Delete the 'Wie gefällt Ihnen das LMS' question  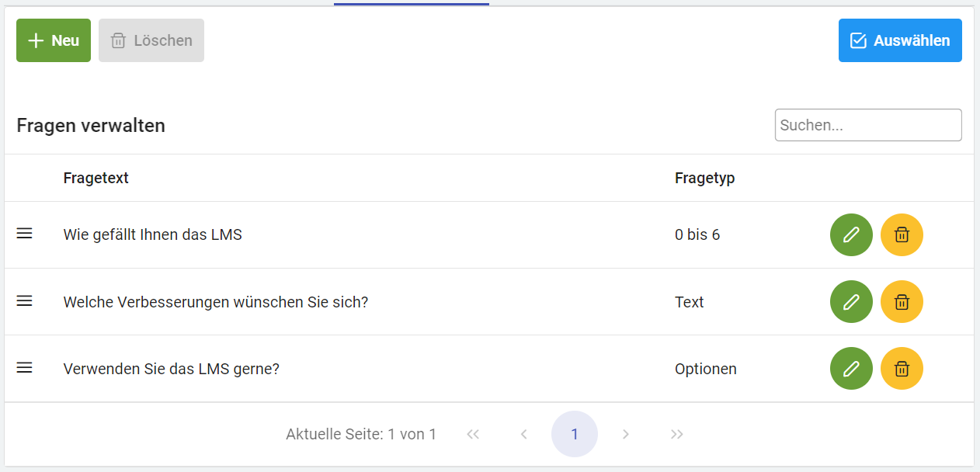pos(902,234)
